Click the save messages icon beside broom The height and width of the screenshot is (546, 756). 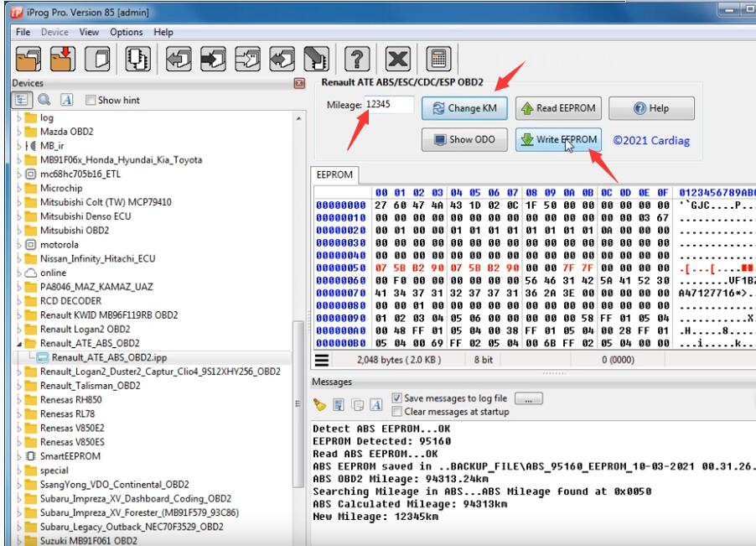(339, 404)
